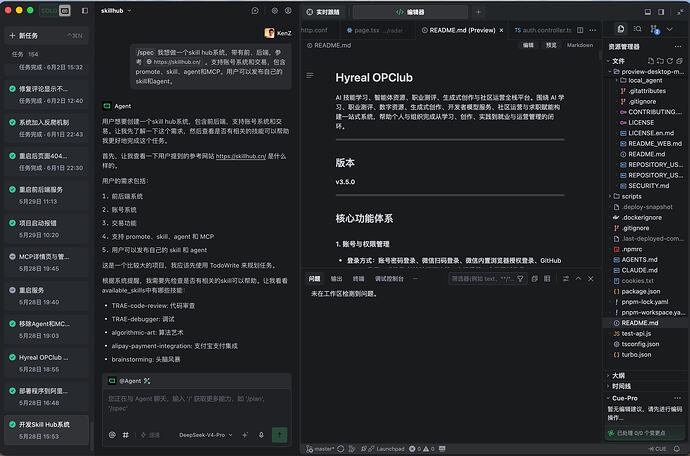Open skillhub project dropdown
Viewport: 690px width, 456px height.
[116, 11]
